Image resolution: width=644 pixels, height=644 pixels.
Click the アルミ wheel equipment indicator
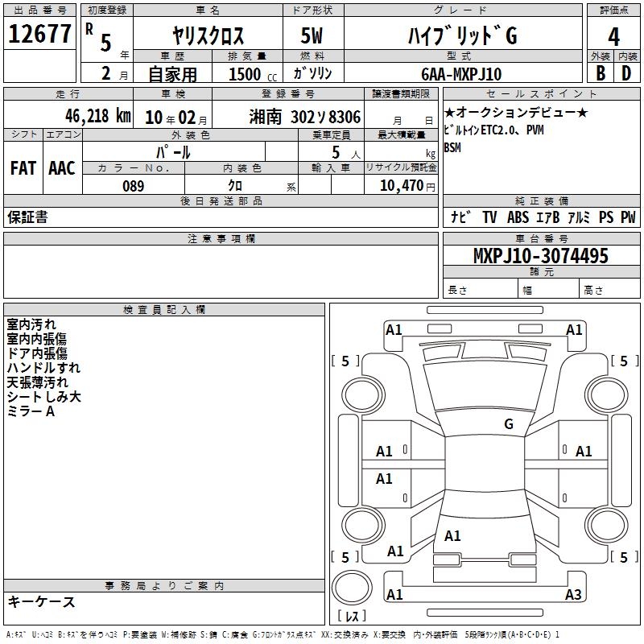578,217
